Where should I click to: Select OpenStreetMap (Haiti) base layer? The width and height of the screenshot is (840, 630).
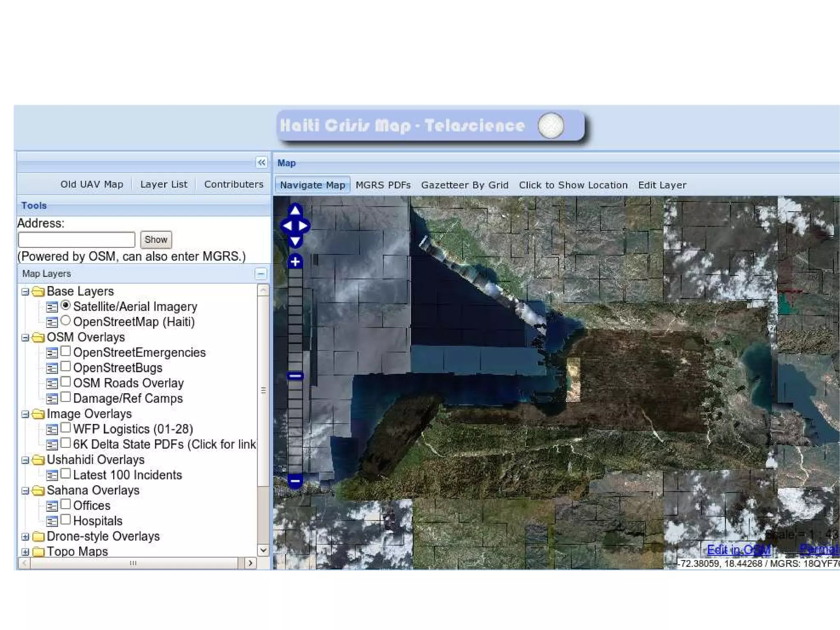tap(66, 321)
